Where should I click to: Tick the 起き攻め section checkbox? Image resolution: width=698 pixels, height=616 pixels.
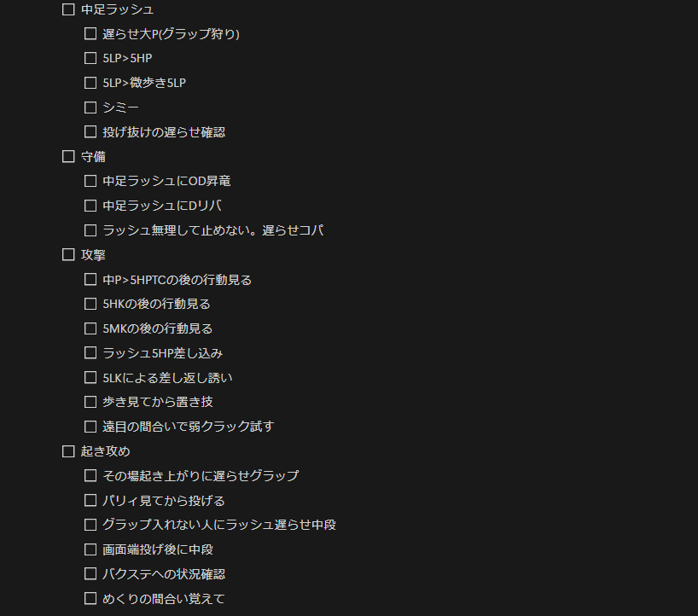coord(68,451)
